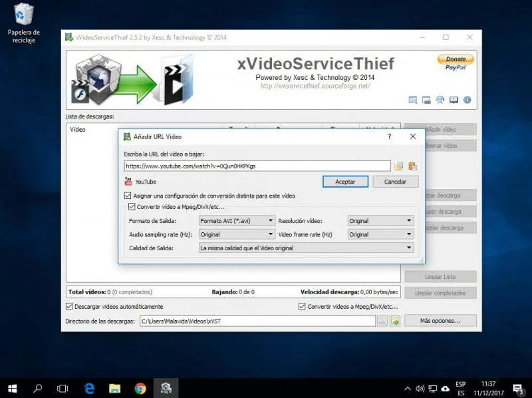Screen dimensions: 532x398
Task: Open the online help book icon
Action: [x=454, y=100]
